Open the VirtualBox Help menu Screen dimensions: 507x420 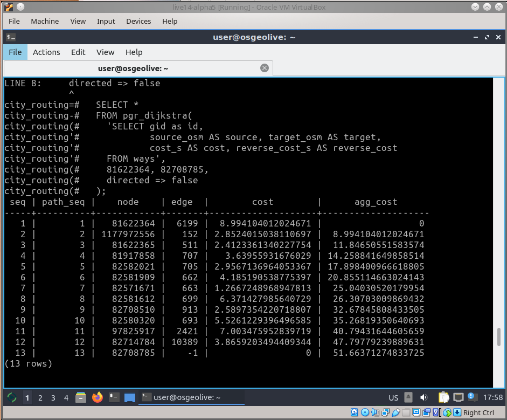(x=170, y=22)
